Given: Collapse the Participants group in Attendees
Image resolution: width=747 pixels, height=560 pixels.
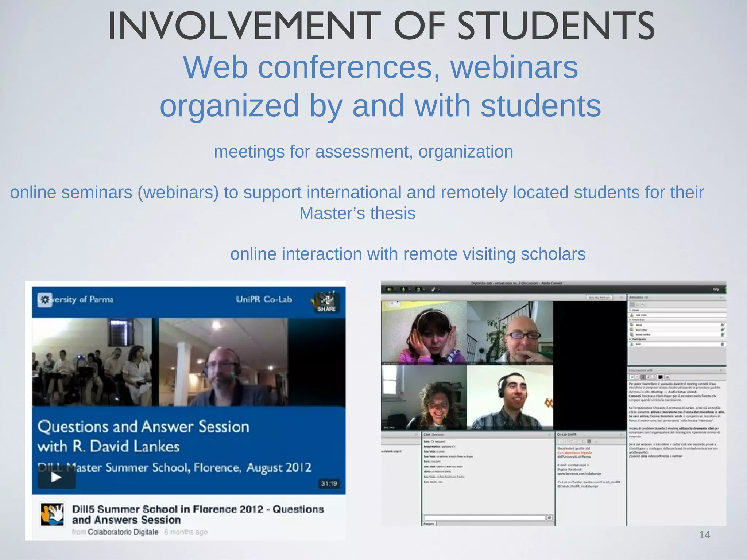Looking at the screenshot, I should [x=630, y=339].
